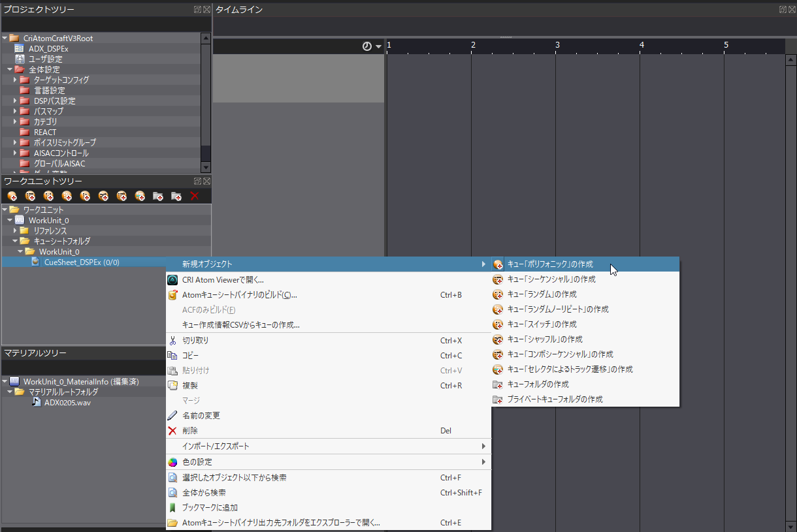Select キュー「シャッフル」の作成 in the submenu
Viewport: 797px width, 532px height.
click(x=585, y=339)
